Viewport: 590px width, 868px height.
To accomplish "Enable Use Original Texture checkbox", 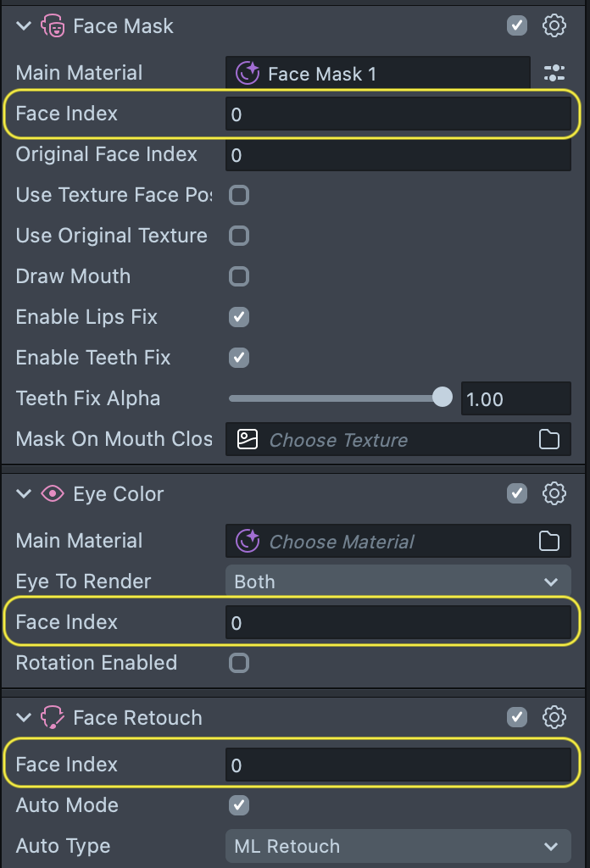I will point(239,236).
